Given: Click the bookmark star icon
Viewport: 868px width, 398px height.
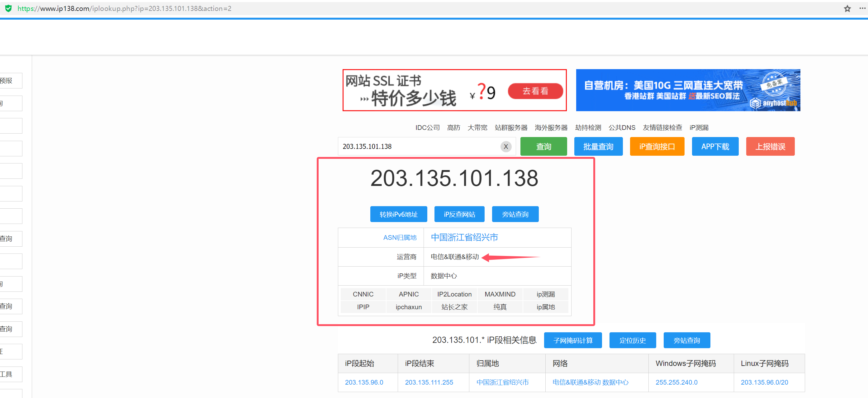Looking at the screenshot, I should 847,8.
